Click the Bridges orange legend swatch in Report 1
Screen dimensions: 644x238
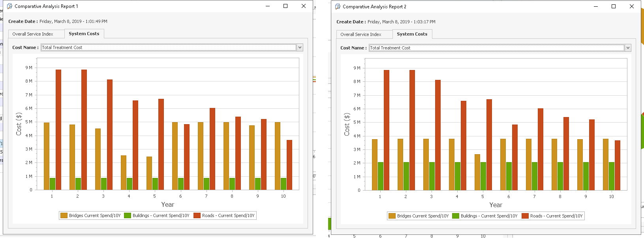(64, 215)
